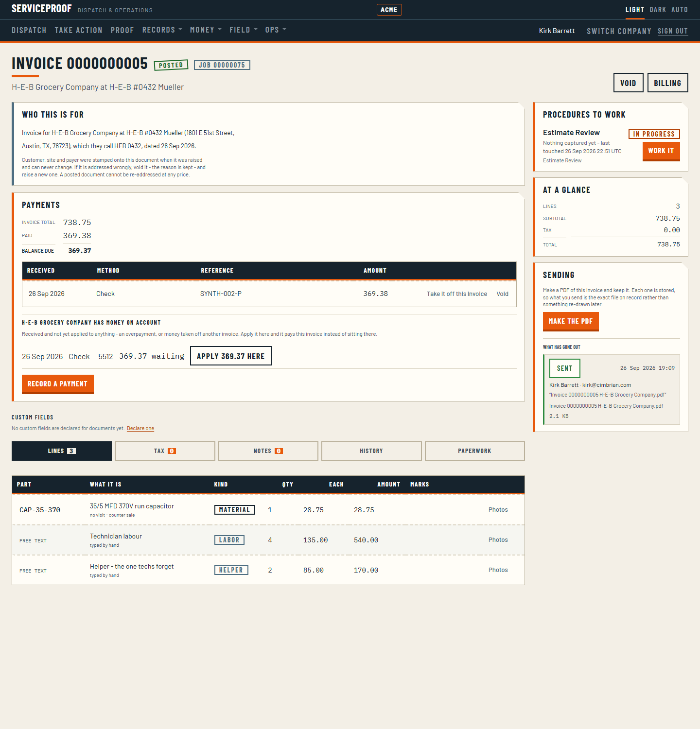Open Take Action page
Screen dimensions: 700x729
(79, 30)
